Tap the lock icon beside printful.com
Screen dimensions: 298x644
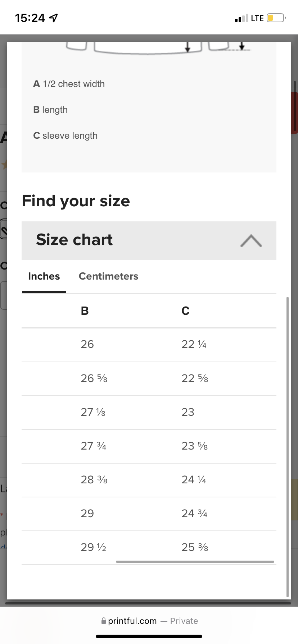click(x=104, y=621)
